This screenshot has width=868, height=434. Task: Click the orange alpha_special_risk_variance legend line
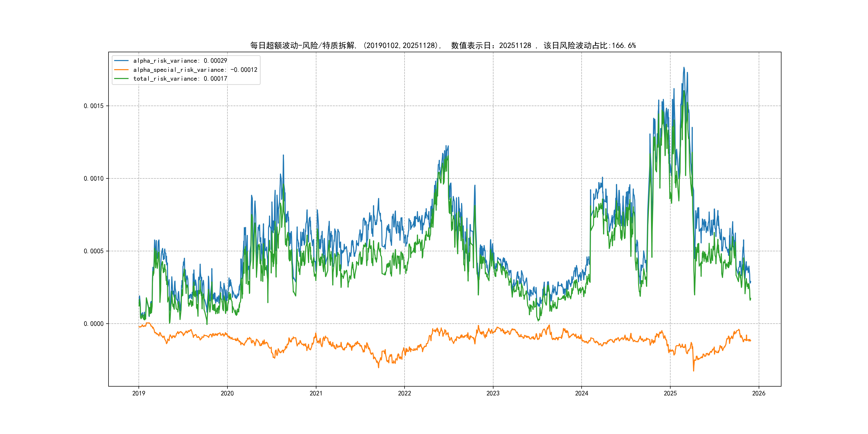tap(121, 70)
